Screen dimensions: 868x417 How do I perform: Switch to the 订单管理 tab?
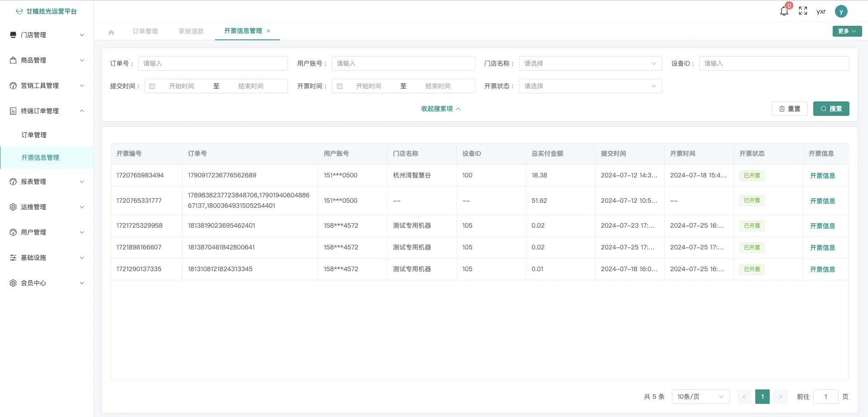[145, 31]
